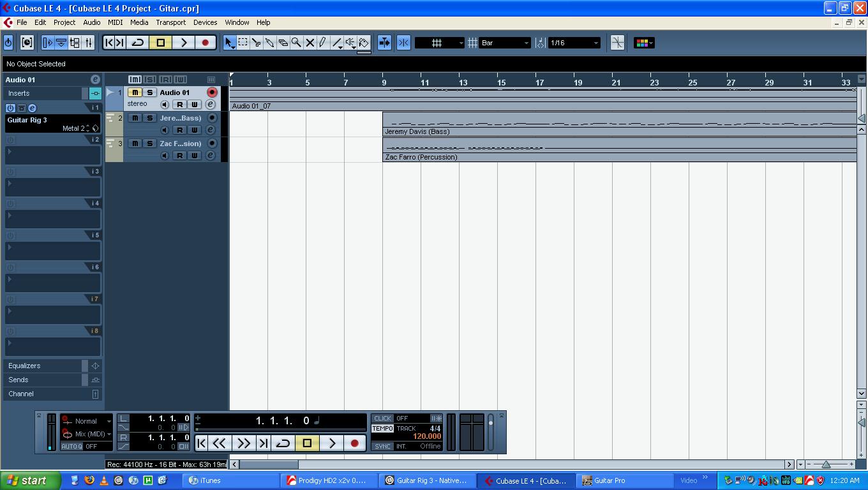Click Snap to Zero Crossing icon
The width and height of the screenshot is (868, 490).
click(617, 43)
